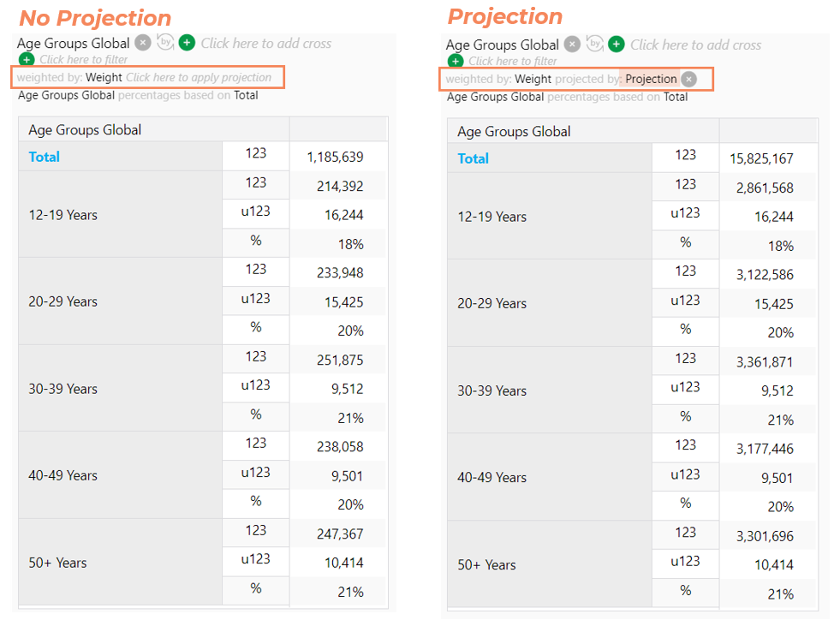Toggle the 123 count cell on the Total row
Screen dimensions: 840x626
[x=255, y=156]
